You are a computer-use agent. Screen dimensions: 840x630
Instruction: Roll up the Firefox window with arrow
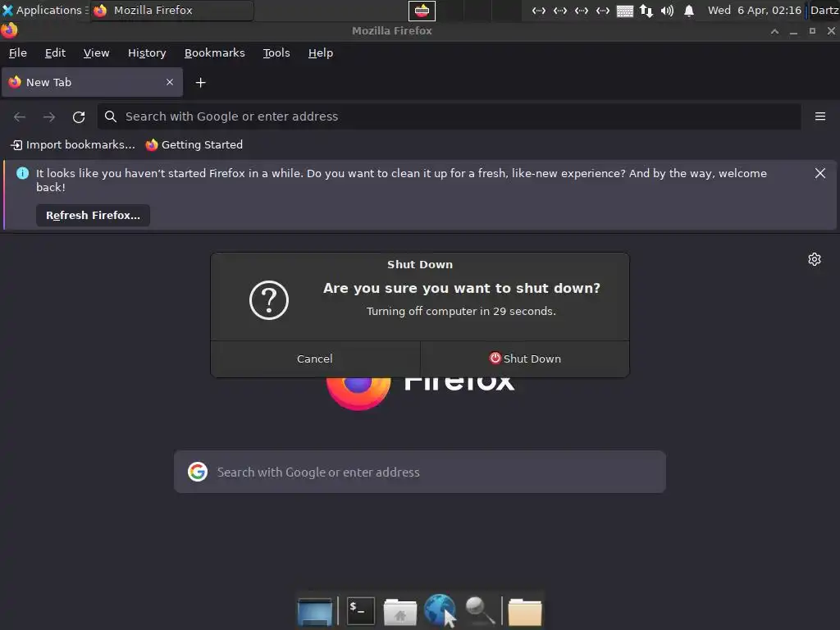point(774,31)
